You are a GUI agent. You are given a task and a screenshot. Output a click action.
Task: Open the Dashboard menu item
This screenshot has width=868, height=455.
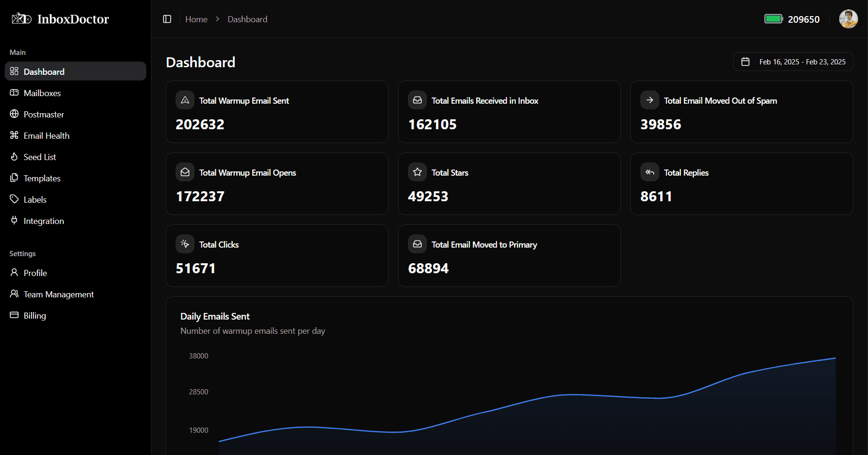point(75,71)
